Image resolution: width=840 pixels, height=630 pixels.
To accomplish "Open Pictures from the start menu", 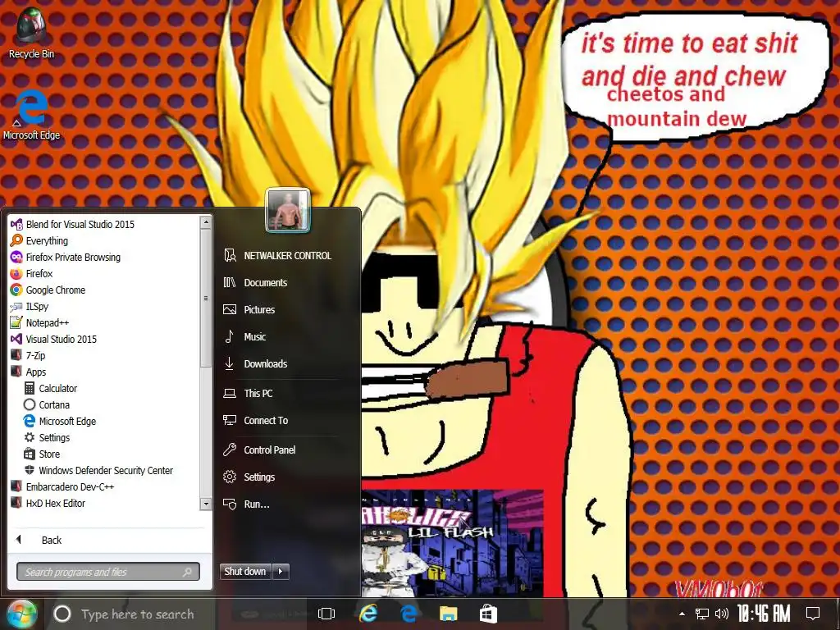I will (249, 309).
